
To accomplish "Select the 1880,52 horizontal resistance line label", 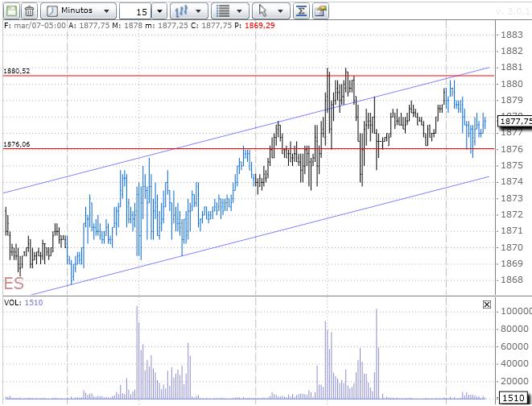I will tap(17, 71).
